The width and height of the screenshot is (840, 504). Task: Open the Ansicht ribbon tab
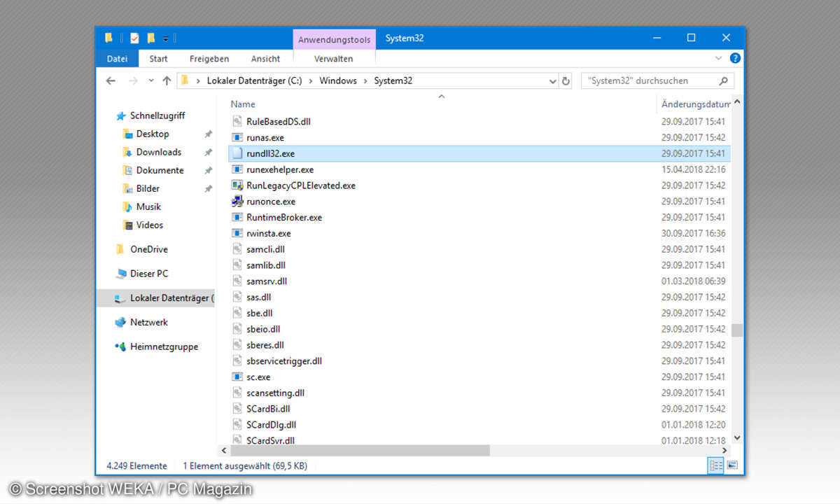pos(265,59)
